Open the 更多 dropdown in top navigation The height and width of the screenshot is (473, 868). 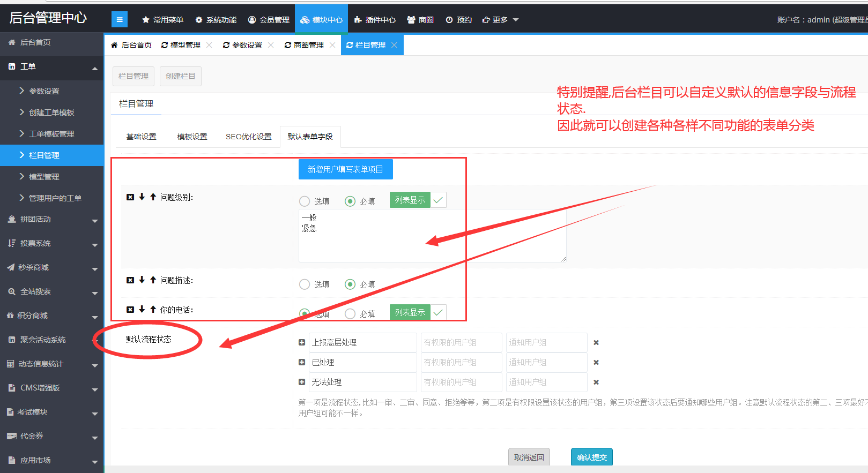[500, 20]
